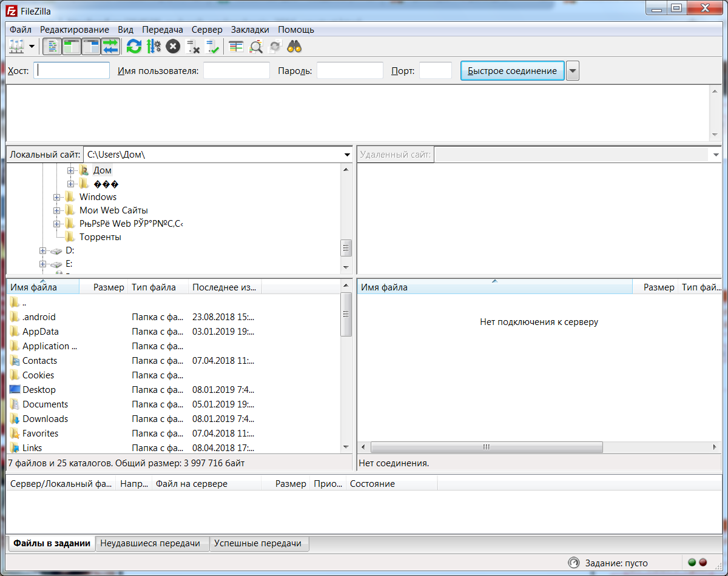Reconnect to the last used server
The width and height of the screenshot is (728, 576).
214,46
